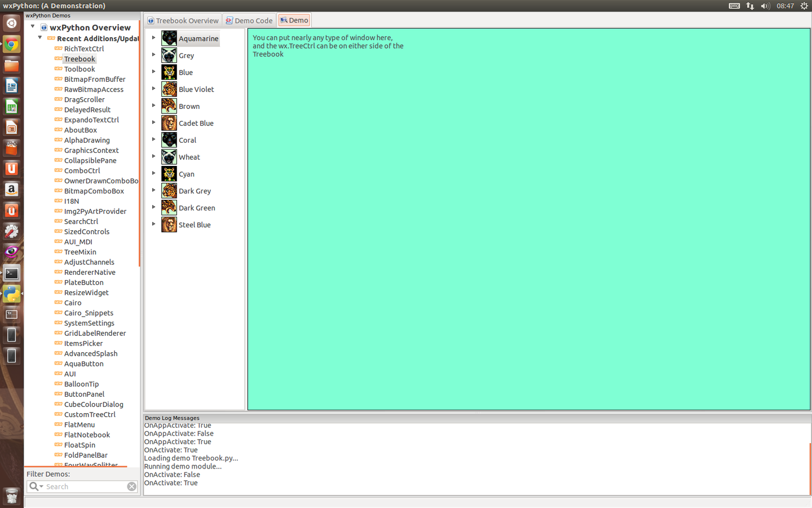Click the icon beside Wheat
Viewport: 812px width, 508px height.
pyautogui.click(x=169, y=157)
